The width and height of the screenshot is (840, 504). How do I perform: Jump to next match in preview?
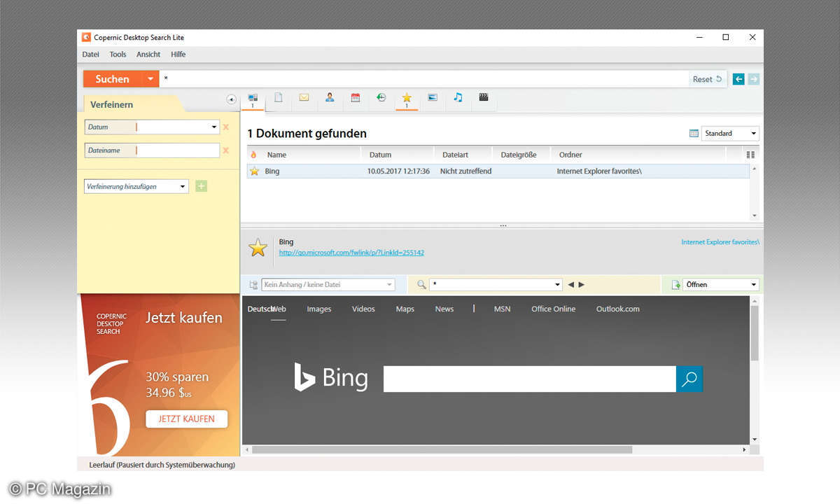[x=581, y=285]
